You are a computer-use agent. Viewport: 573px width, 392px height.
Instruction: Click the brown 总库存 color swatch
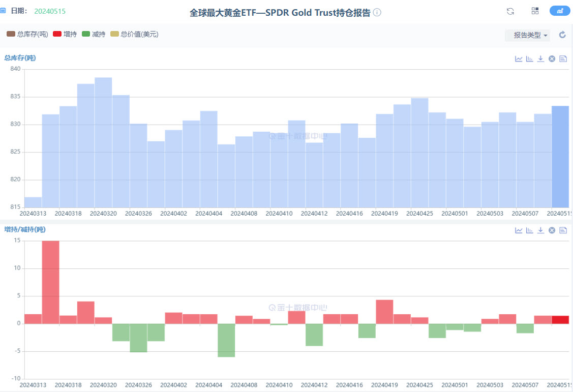point(11,34)
